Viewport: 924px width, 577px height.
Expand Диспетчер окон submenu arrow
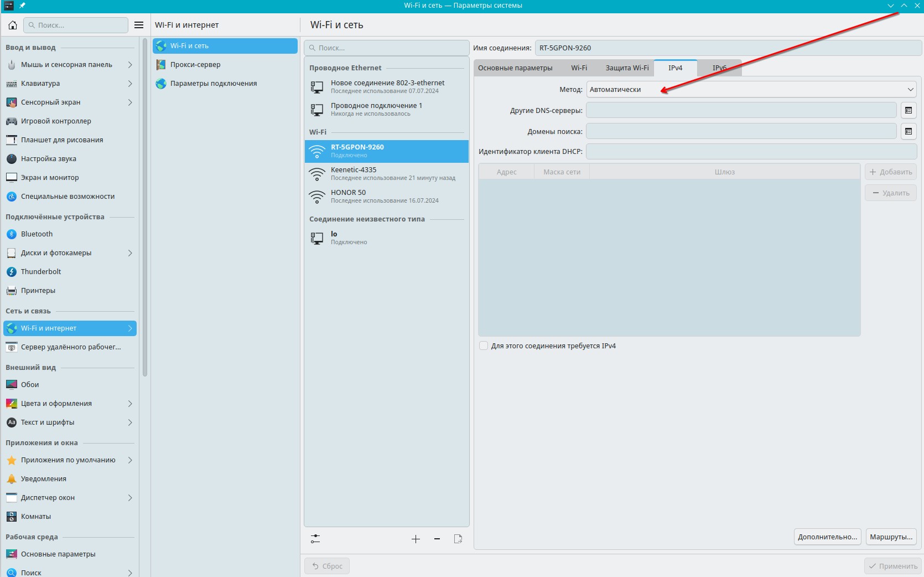pyautogui.click(x=130, y=498)
